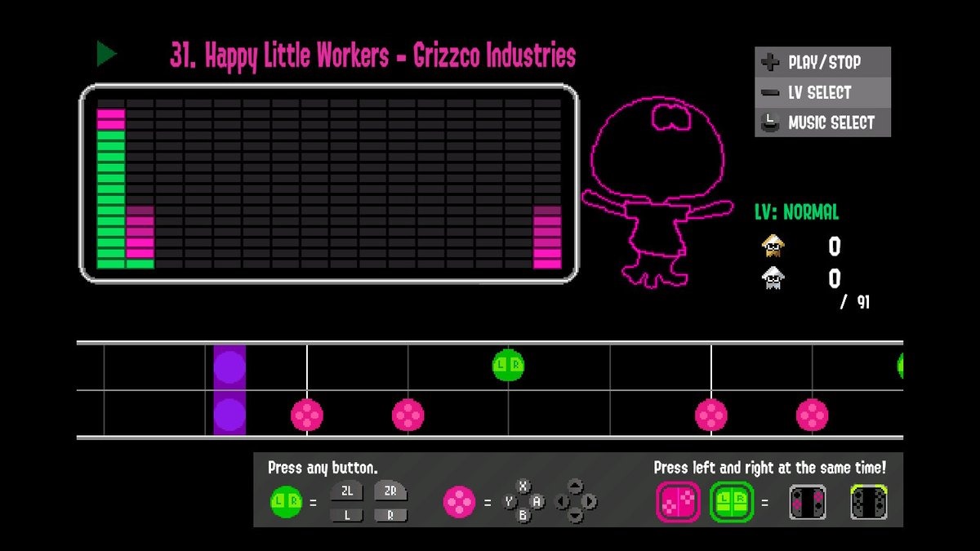Click the Joy-Con icon with highlighted shoulder buttons
The image size is (980, 551).
(868, 502)
